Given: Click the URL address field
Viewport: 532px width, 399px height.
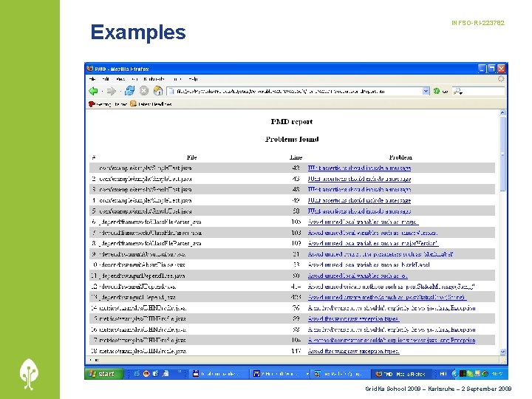Looking at the screenshot, I should click(x=295, y=91).
